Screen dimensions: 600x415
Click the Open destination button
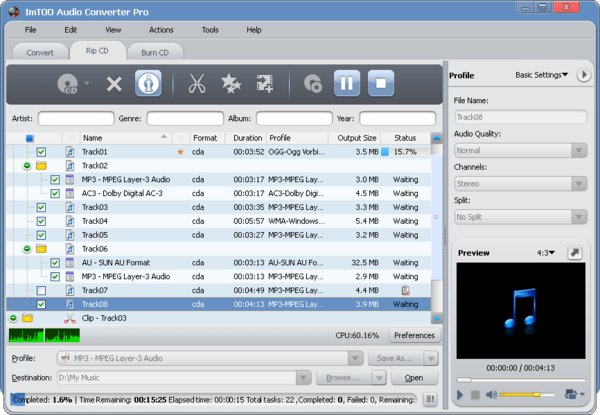414,378
